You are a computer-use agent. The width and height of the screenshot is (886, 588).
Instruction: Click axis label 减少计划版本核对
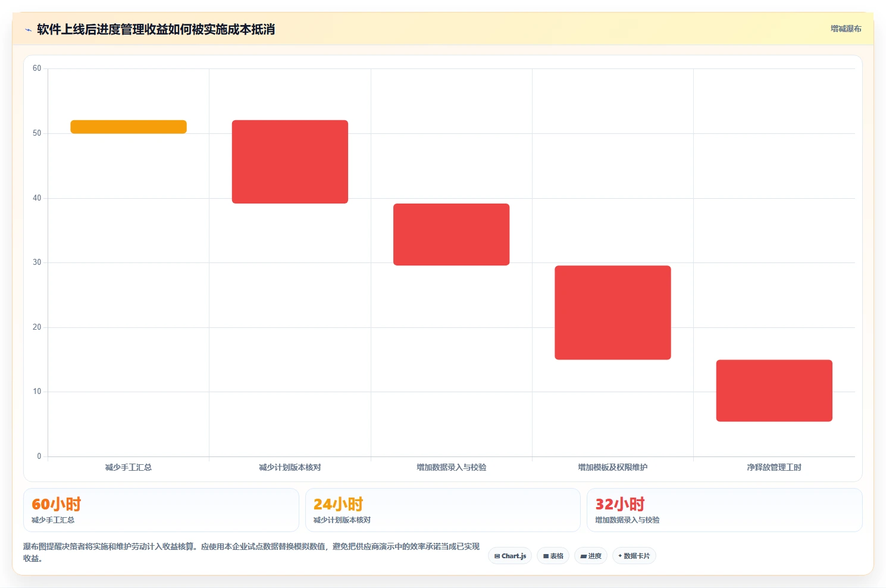290,467
